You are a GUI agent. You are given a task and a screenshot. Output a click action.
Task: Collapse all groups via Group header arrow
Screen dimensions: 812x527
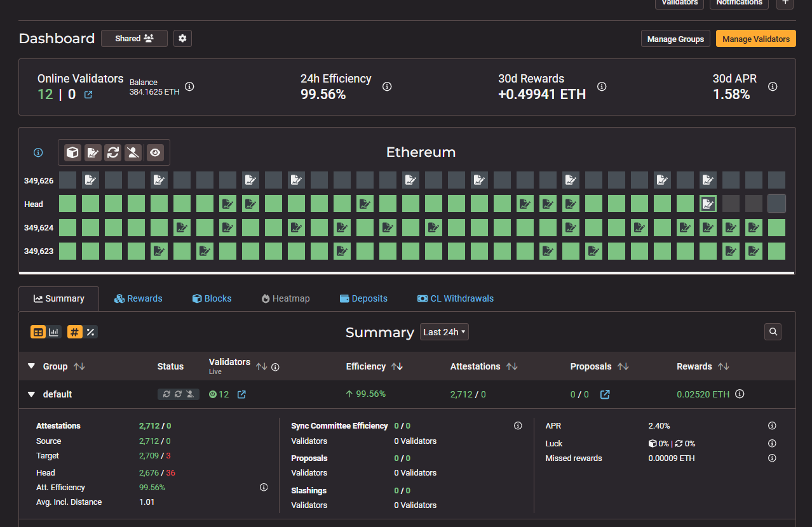31,366
